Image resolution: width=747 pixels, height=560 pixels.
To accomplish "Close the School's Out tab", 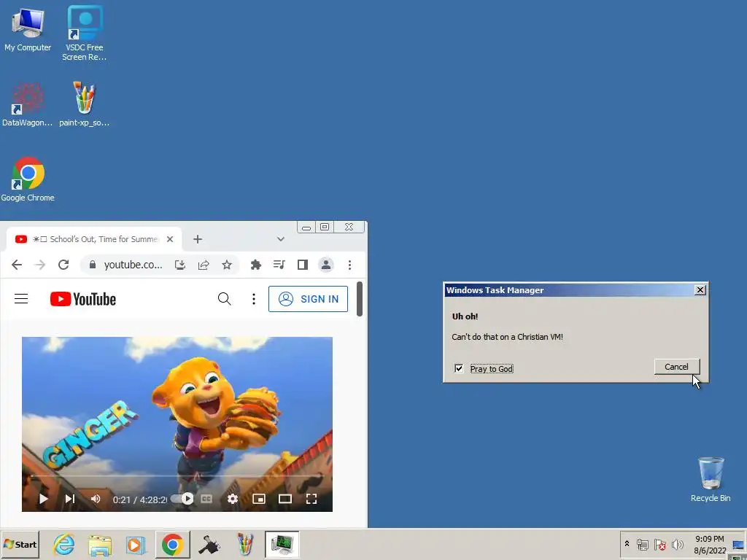I will pyautogui.click(x=170, y=239).
